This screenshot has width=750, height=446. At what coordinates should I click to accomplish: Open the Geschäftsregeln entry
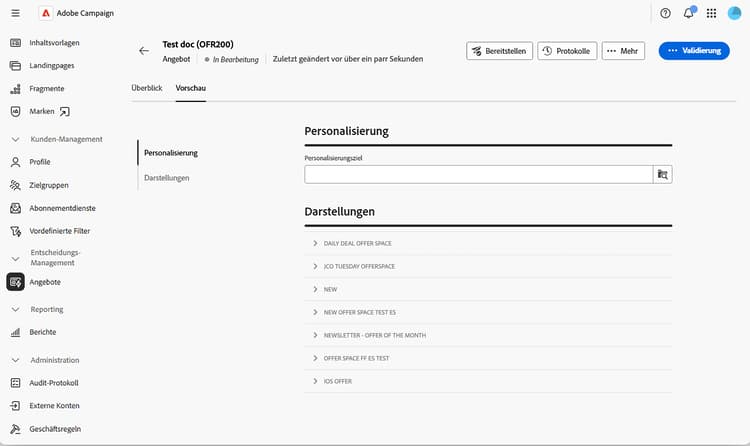tap(55, 429)
